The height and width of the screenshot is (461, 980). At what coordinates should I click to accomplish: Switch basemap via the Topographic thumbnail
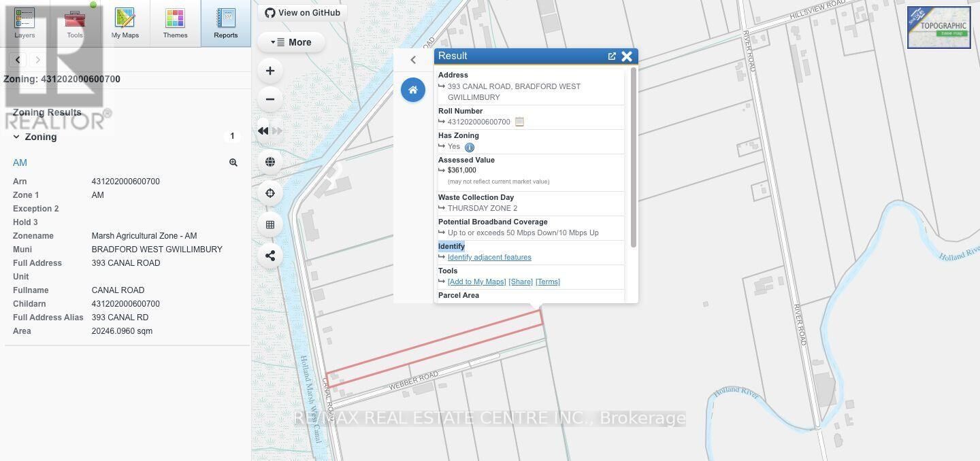pyautogui.click(x=939, y=27)
